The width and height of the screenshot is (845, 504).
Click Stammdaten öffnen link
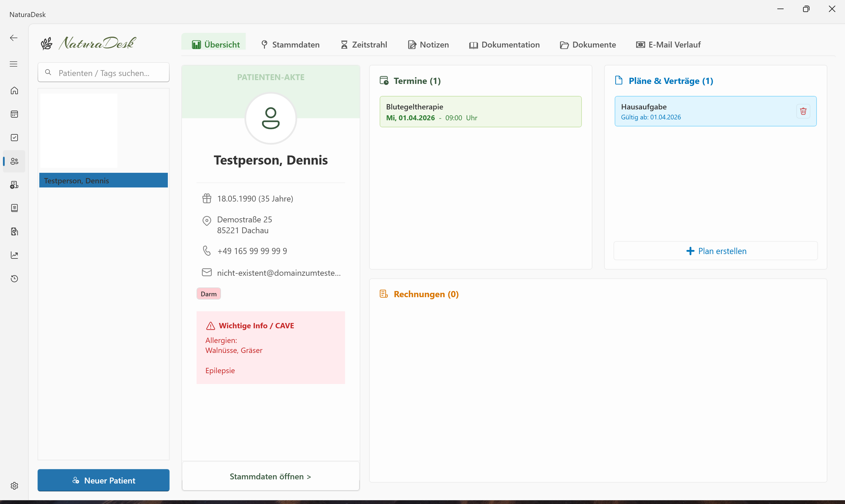tap(270, 476)
